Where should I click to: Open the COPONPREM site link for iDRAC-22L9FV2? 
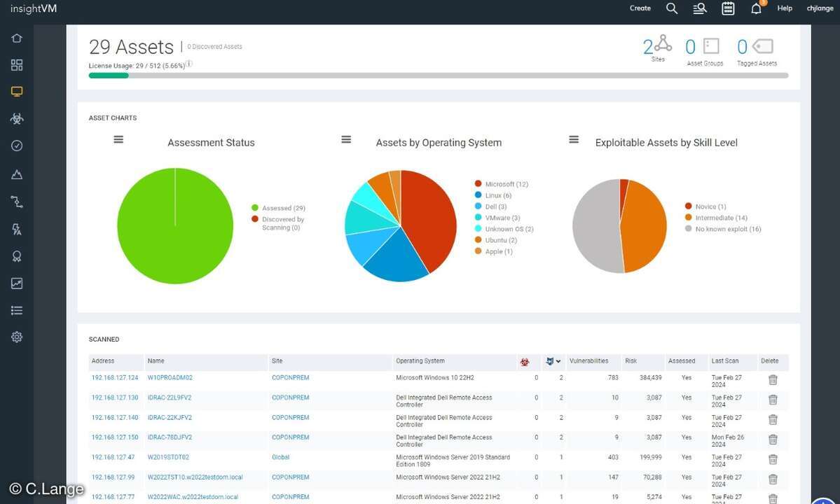(x=290, y=398)
